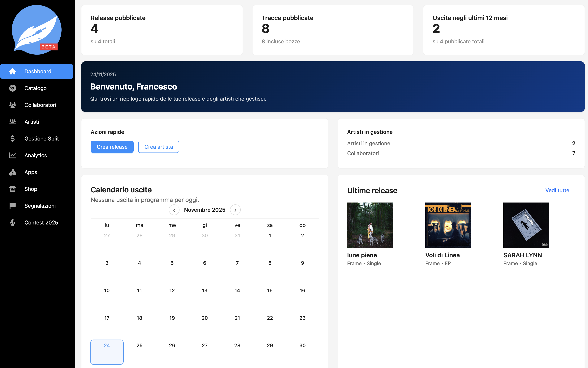588x368 pixels.
Task: Click the Apps icon in the sidebar
Action: 12,172
